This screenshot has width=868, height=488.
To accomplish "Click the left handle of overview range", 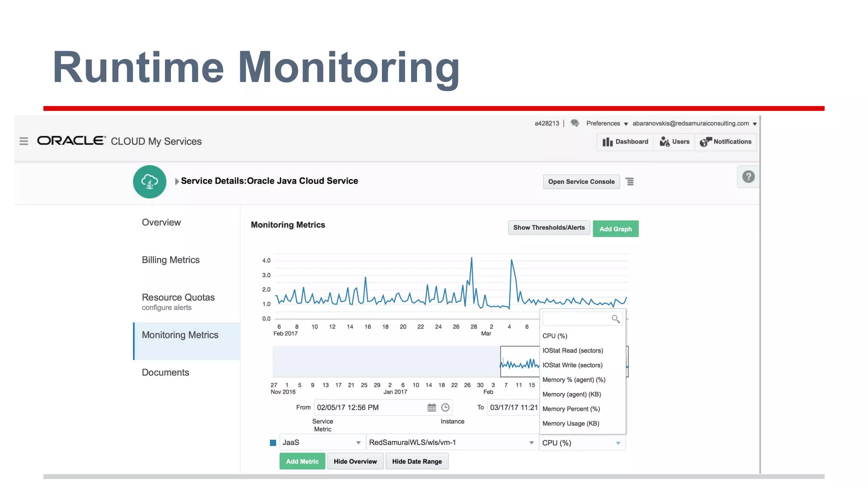I will click(x=502, y=361).
